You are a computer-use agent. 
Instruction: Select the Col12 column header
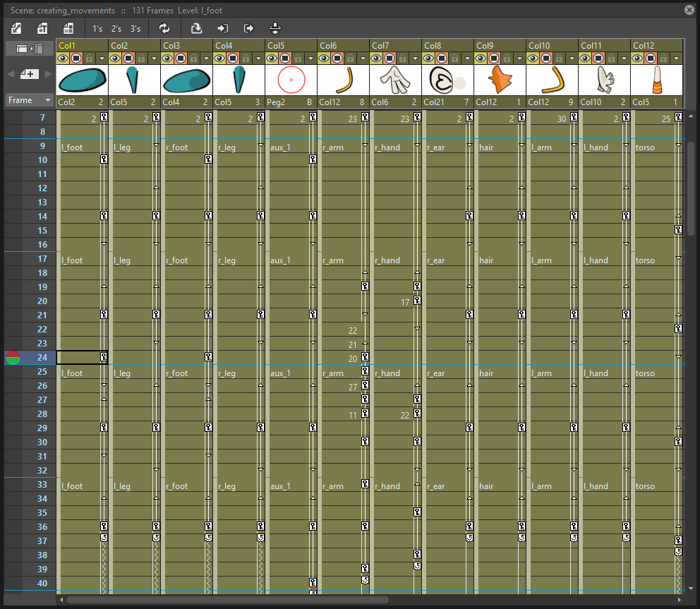(x=657, y=46)
